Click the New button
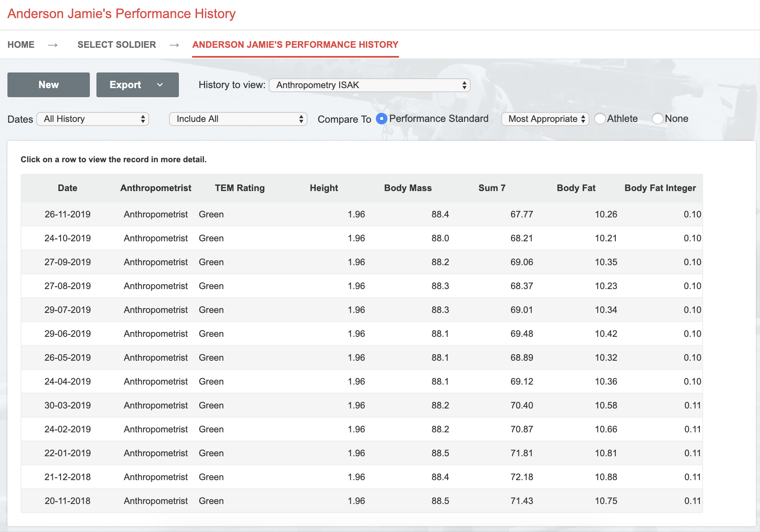 (49, 85)
